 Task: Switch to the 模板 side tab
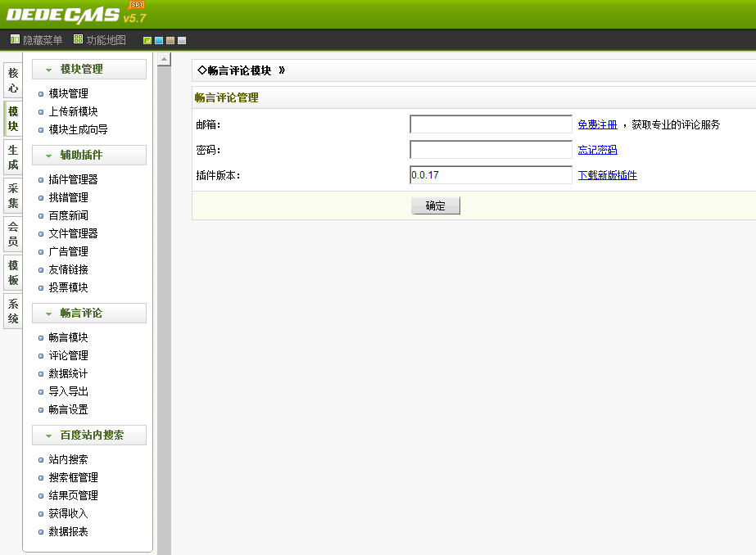[x=13, y=273]
